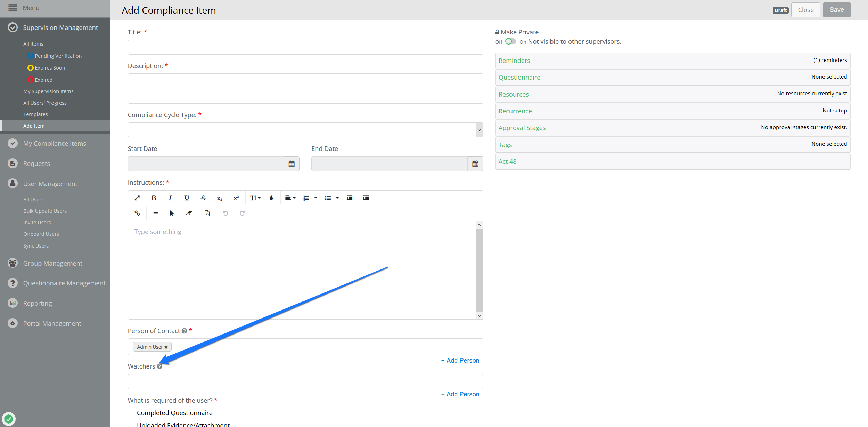Open the Start Date calendar picker
The image size is (868, 427).
click(x=292, y=164)
